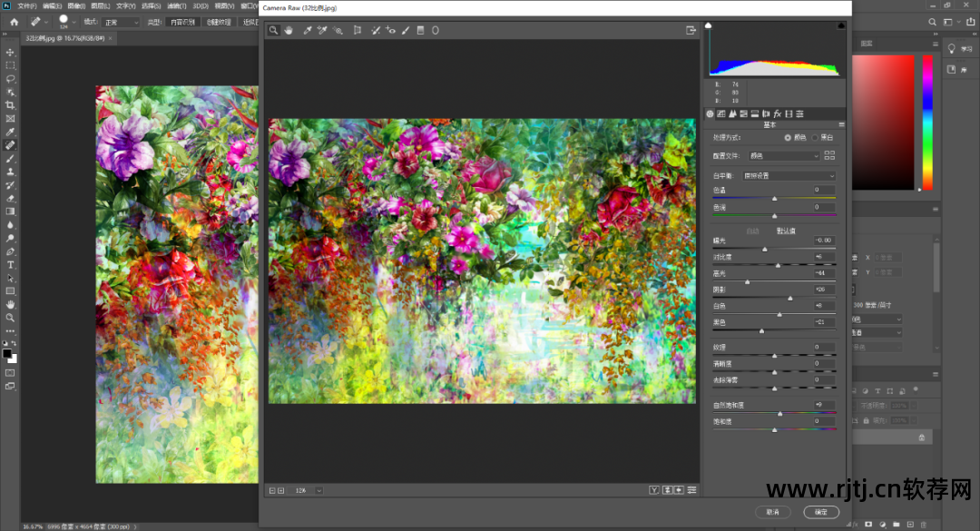The height and width of the screenshot is (531, 980).
Task: Select the Adjustment Brush tool
Action: tap(406, 30)
